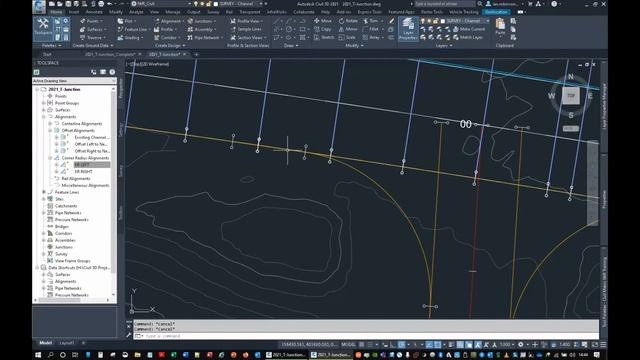640x360 pixels.
Task: Click the Pipe Network tool
Action: point(204,38)
